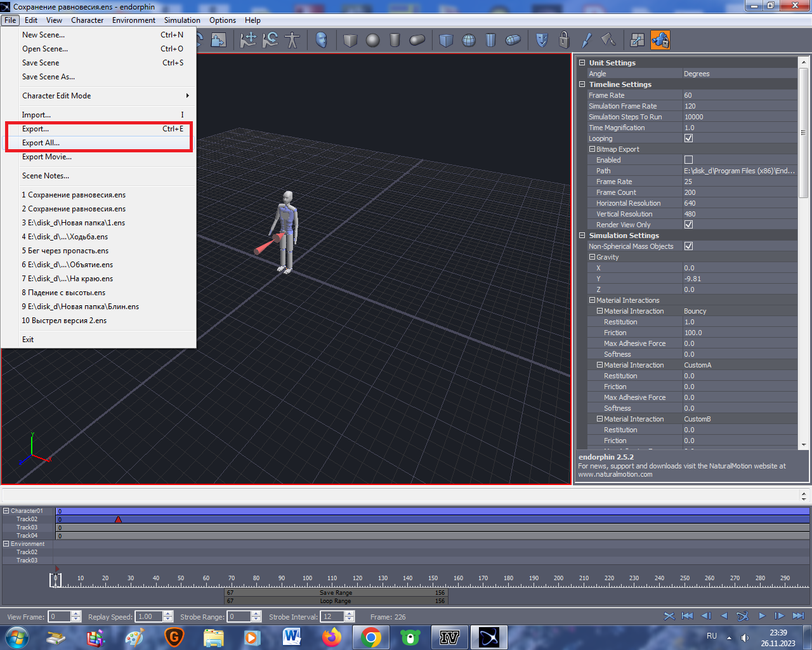Click the red event marker on Track02
This screenshot has width=812, height=650.
point(118,520)
